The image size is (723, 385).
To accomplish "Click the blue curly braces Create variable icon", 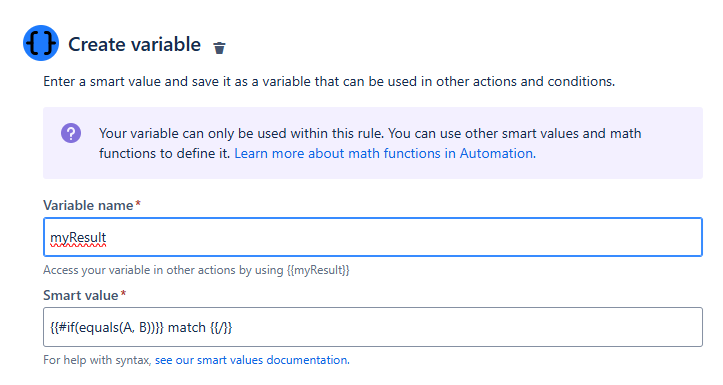I will 41,43.
